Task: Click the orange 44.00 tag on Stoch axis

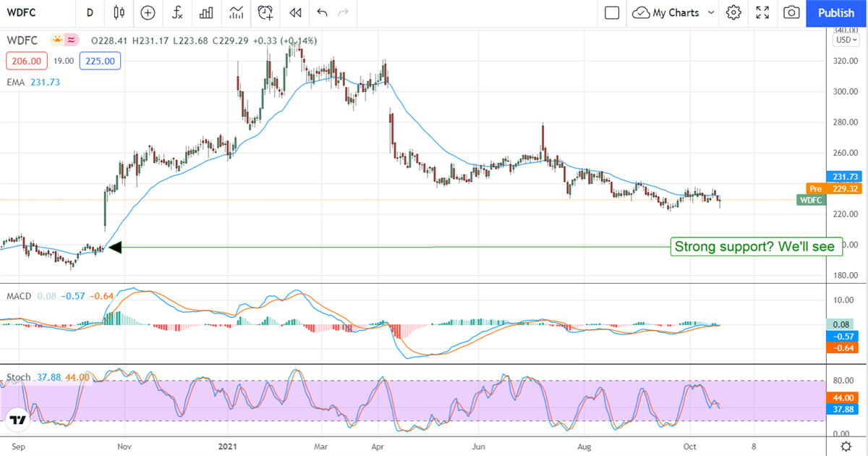Action: click(843, 398)
